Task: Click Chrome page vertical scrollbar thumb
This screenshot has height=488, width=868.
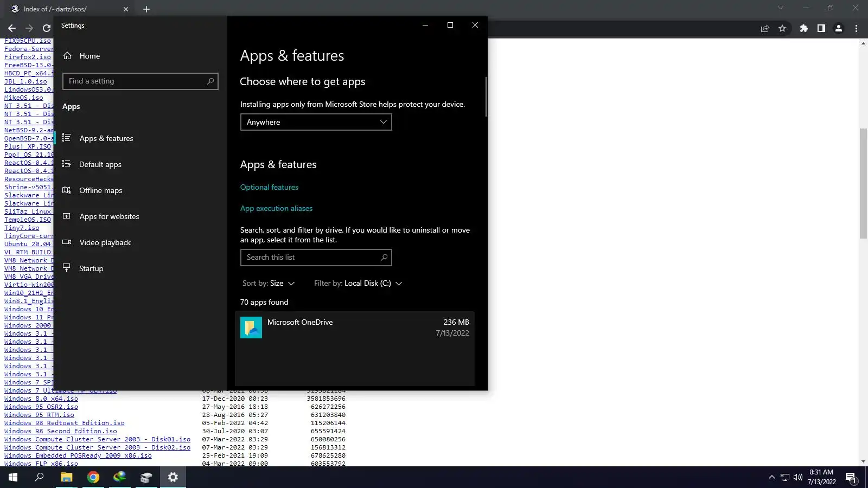Action: pos(863,183)
